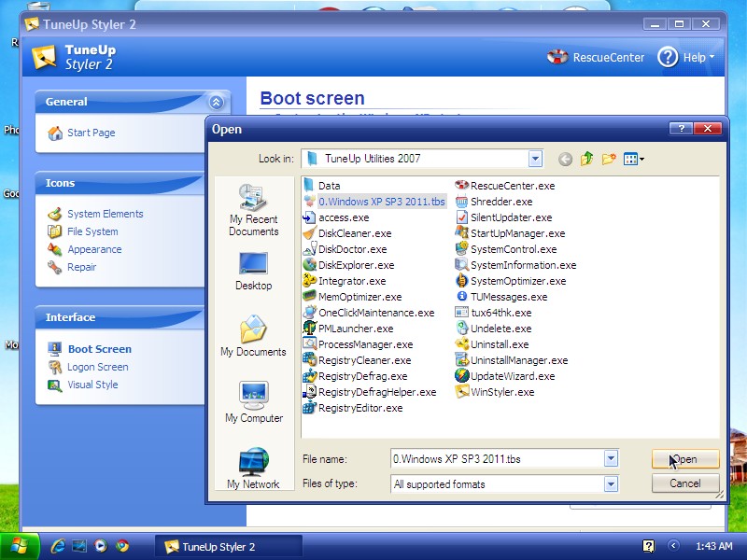Select 0.Windows XP SP3 2011.tbs file
The image size is (747, 560).
(x=374, y=202)
